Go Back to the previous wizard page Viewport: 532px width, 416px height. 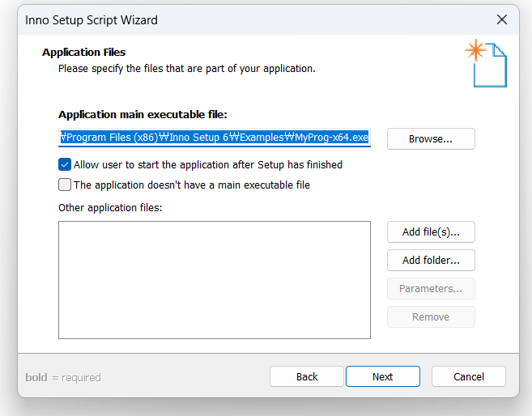(307, 376)
